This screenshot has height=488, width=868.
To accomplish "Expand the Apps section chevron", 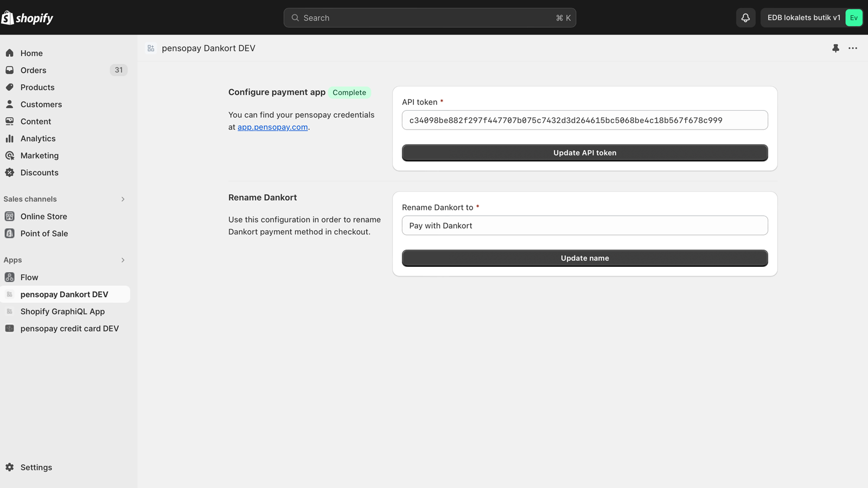I will (123, 260).
